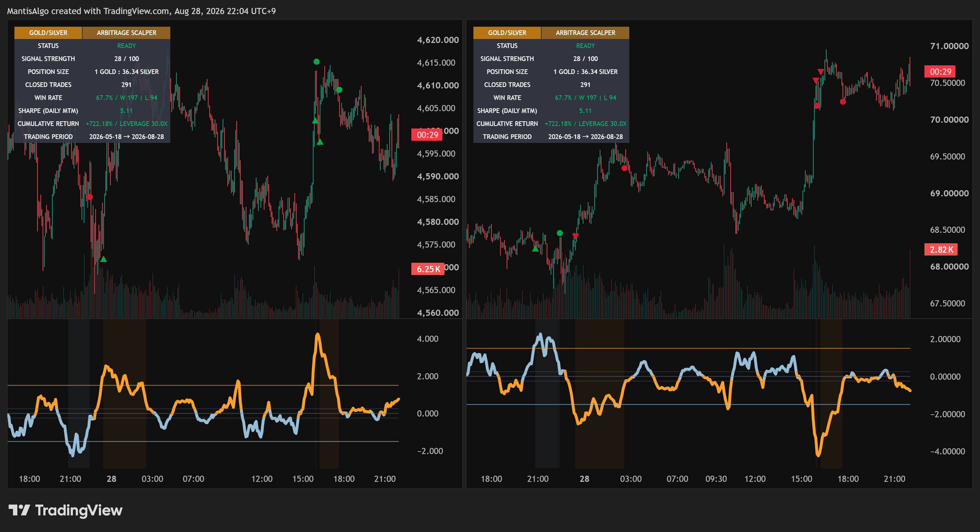
Task: Click the 4,580.000 price axis label
Action: (438, 222)
